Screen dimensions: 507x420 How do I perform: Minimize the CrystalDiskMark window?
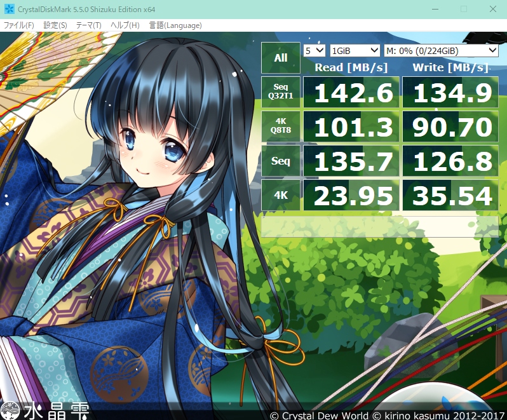pos(435,9)
